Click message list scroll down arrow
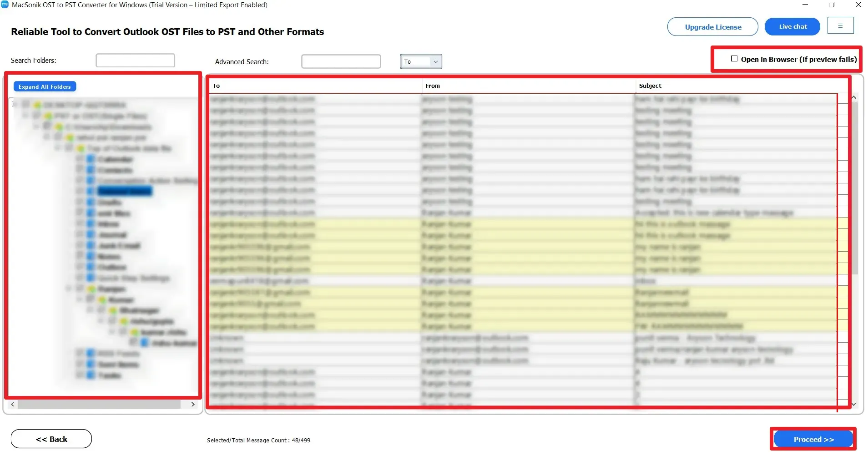The image size is (868, 456). tap(854, 404)
